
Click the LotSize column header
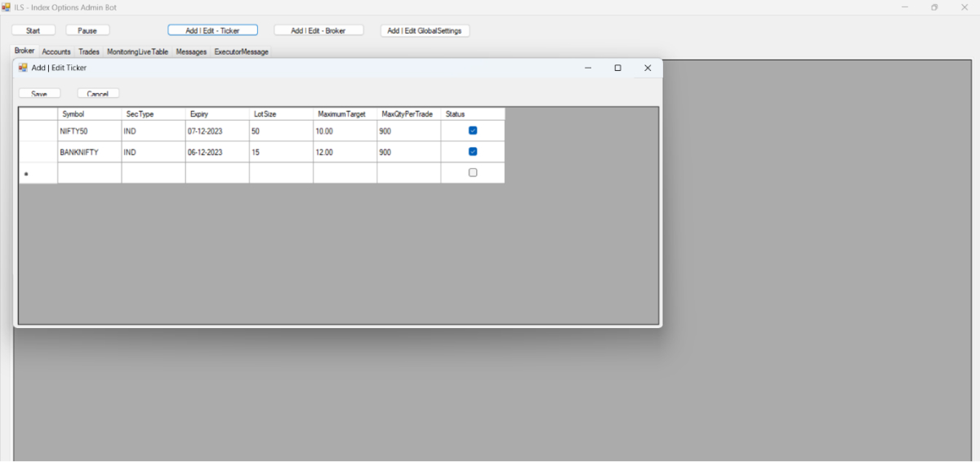(x=281, y=114)
